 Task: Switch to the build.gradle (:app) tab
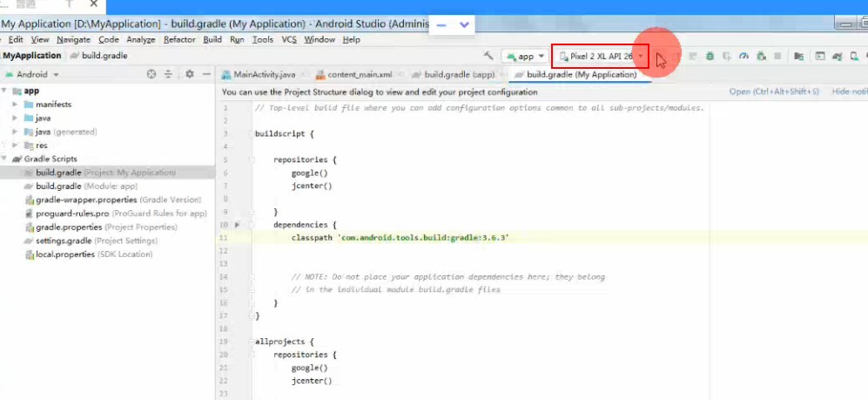pyautogui.click(x=459, y=74)
